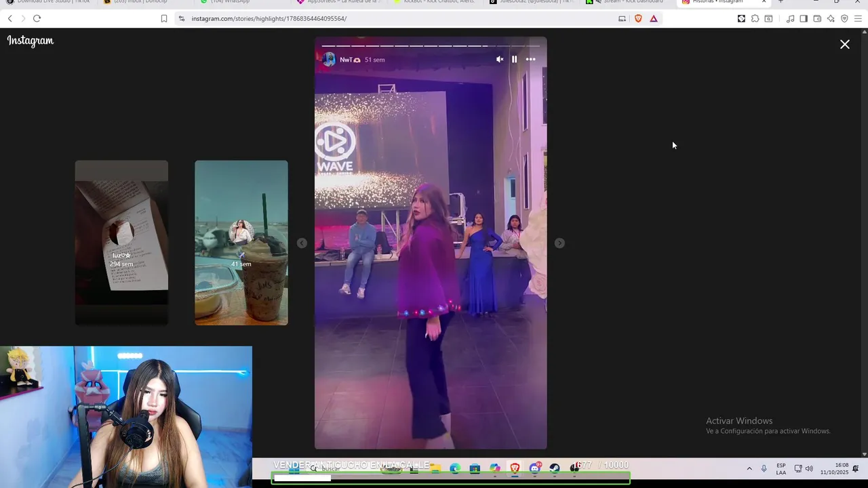Go forward in the browser
The height and width of the screenshot is (488, 868).
(23, 18)
